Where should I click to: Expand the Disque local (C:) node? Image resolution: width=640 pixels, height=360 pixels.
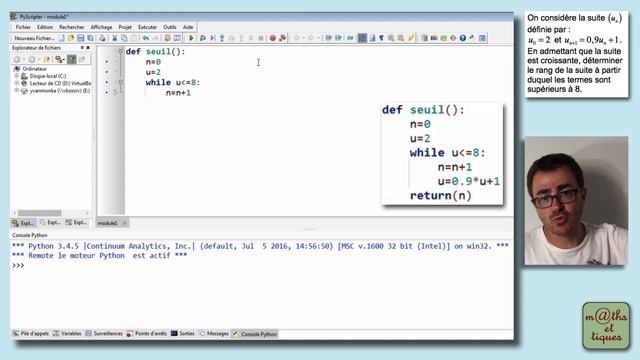pyautogui.click(x=17, y=76)
